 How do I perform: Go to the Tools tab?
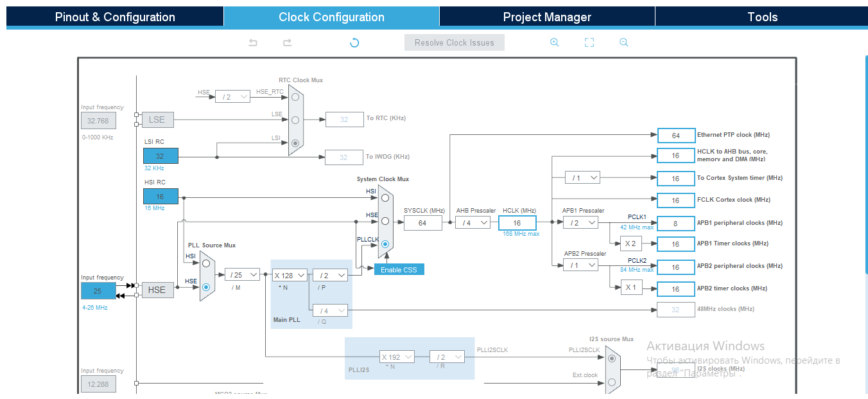point(763,17)
